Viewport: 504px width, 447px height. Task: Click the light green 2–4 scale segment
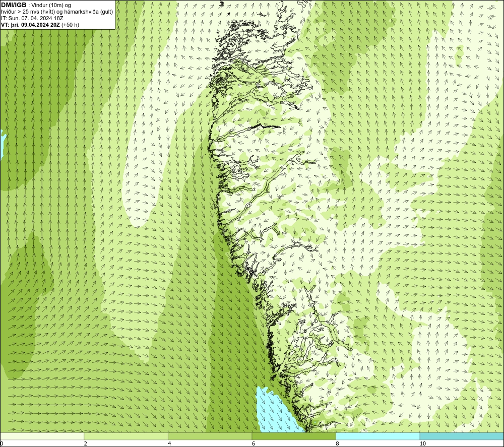pyautogui.click(x=126, y=436)
